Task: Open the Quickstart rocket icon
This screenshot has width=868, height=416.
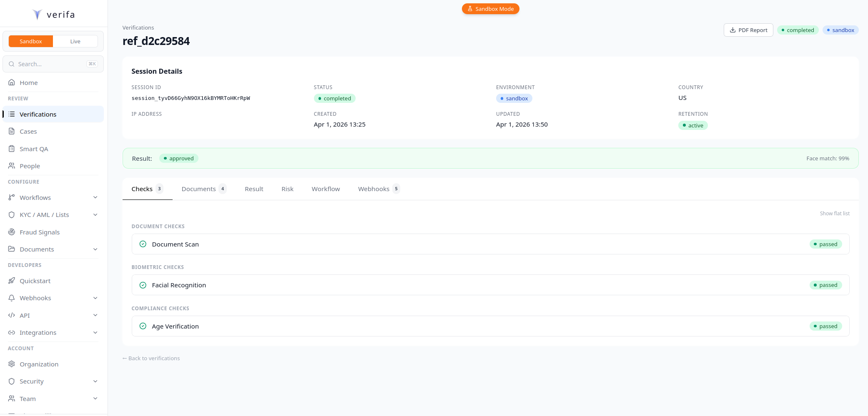Action: point(12,281)
